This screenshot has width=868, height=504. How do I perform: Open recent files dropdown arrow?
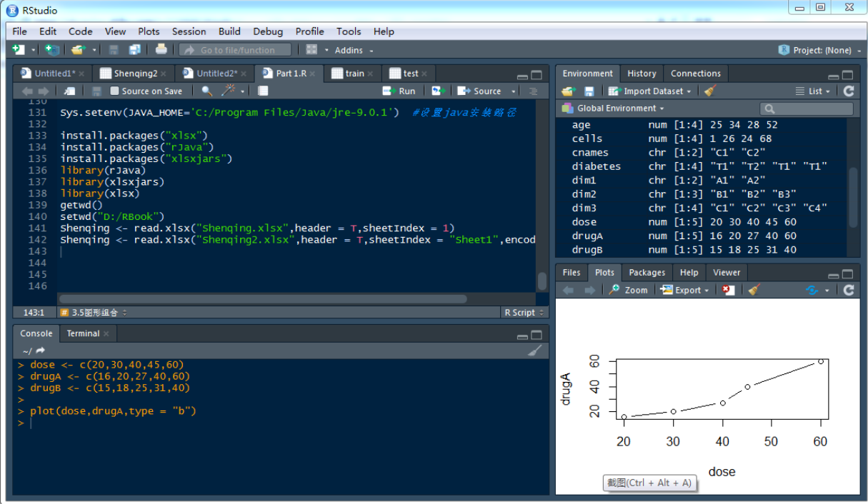pyautogui.click(x=94, y=50)
